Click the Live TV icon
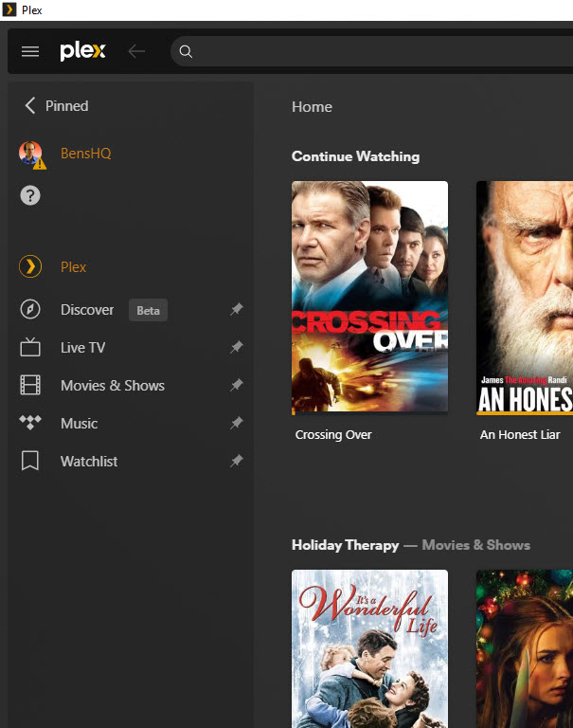The height and width of the screenshot is (728, 573). point(30,347)
